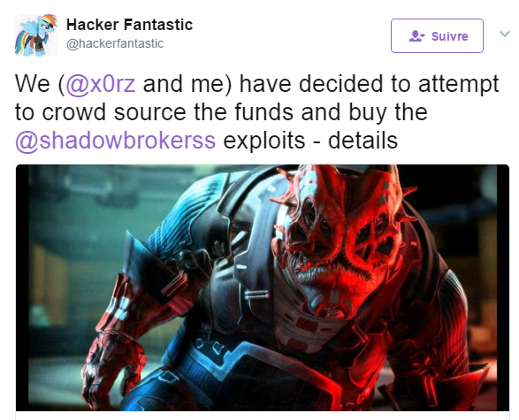
Task: Open the @shadowbrokerss mention link
Action: click(116, 141)
